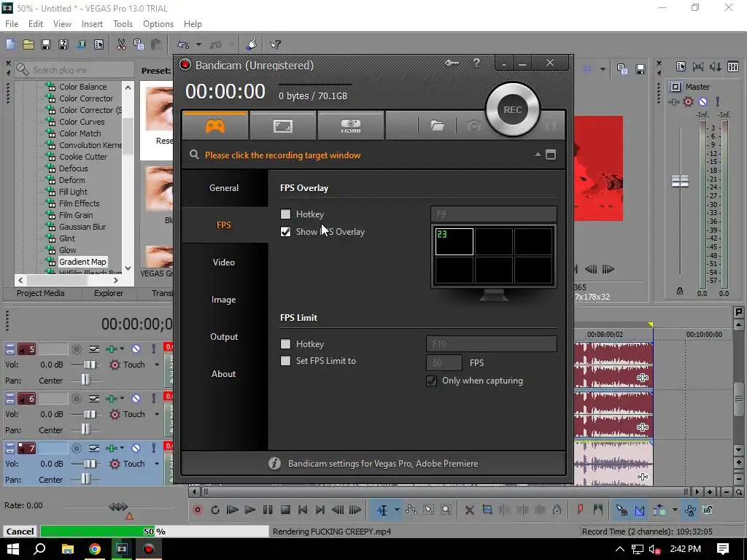Screen dimensions: 747x560
Task: Open track 7 Touch automation dropdown
Action: pos(156,464)
